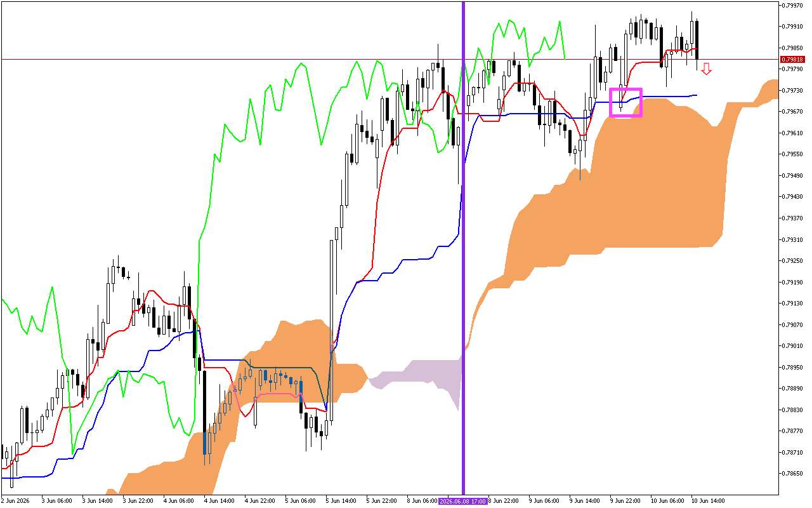Click time axis label 8 Jun 06:00
The image size is (812, 508).
tap(422, 501)
